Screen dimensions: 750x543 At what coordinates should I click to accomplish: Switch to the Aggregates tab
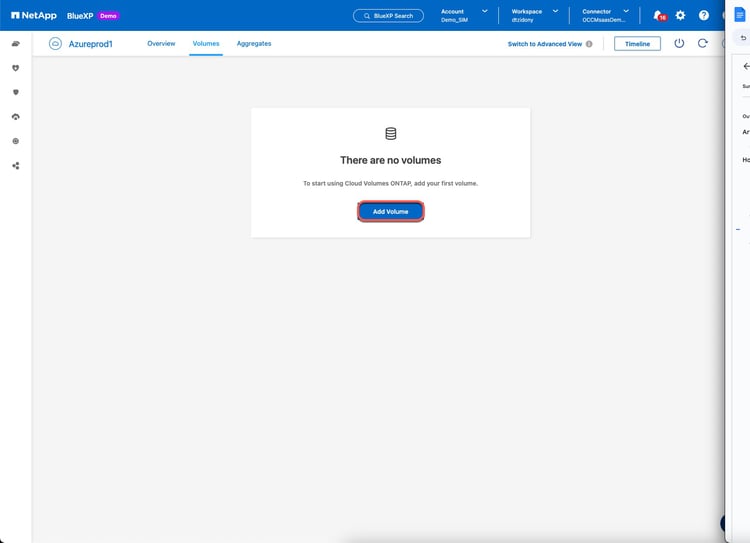point(254,44)
